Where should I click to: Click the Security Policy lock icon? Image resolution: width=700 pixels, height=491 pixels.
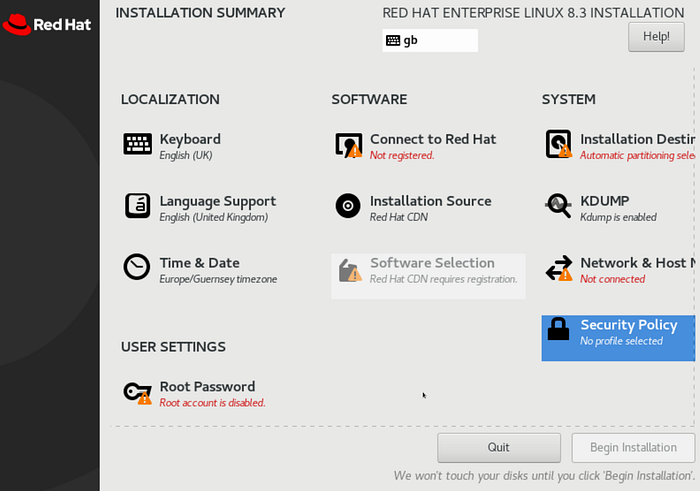point(558,329)
